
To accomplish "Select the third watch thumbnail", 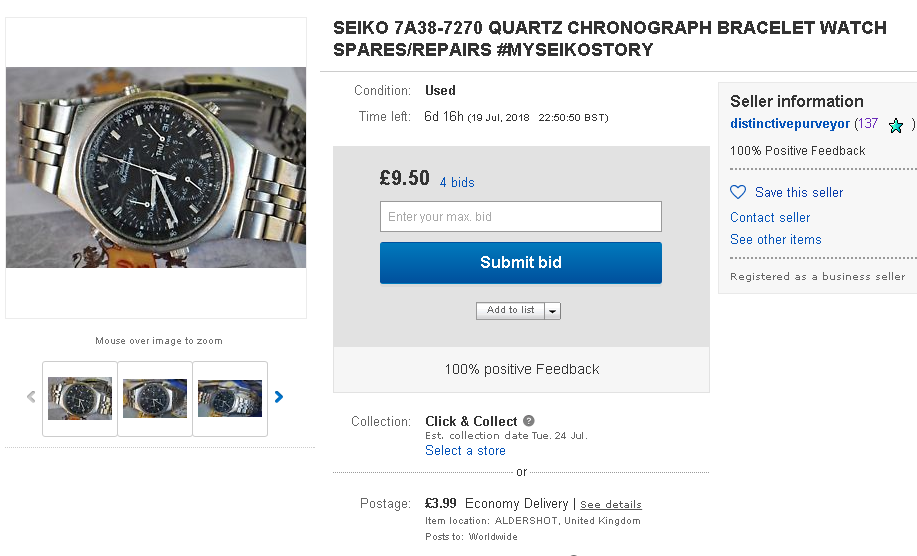I will pyautogui.click(x=230, y=398).
